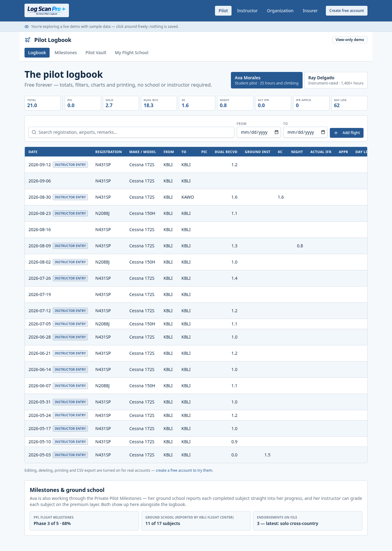Click the TOTAL 21.0 stat card

click(43, 103)
